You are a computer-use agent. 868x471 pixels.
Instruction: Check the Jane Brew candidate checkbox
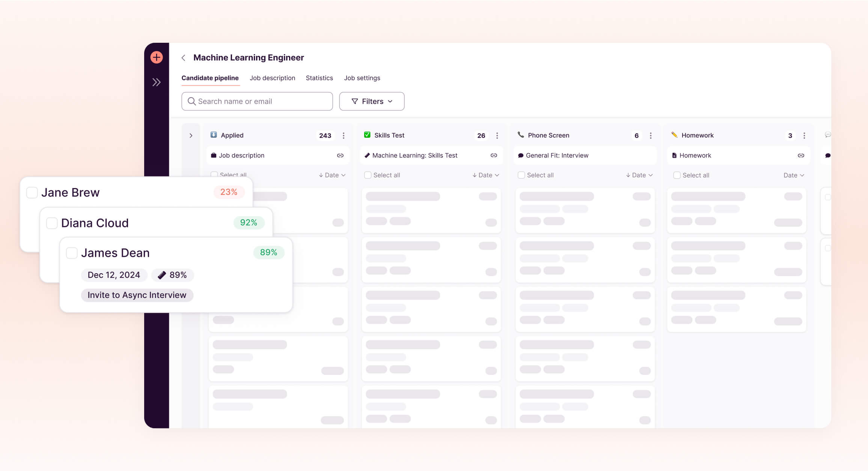click(x=32, y=193)
